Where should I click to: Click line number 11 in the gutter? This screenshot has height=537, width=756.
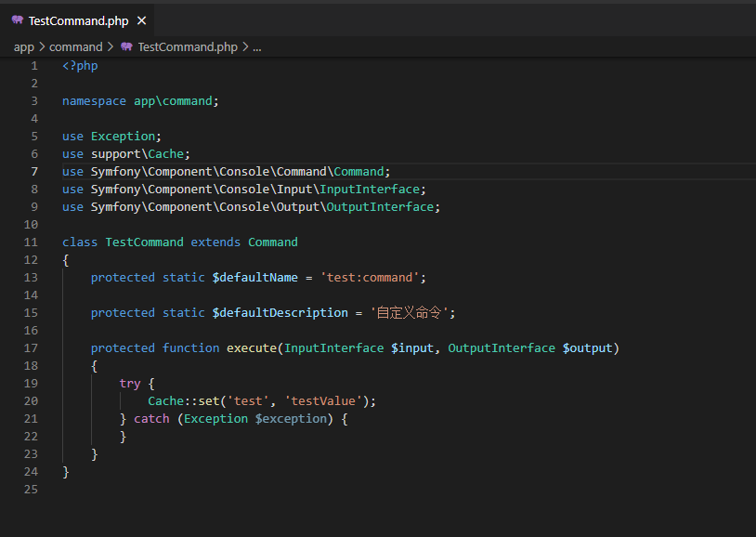coord(31,242)
